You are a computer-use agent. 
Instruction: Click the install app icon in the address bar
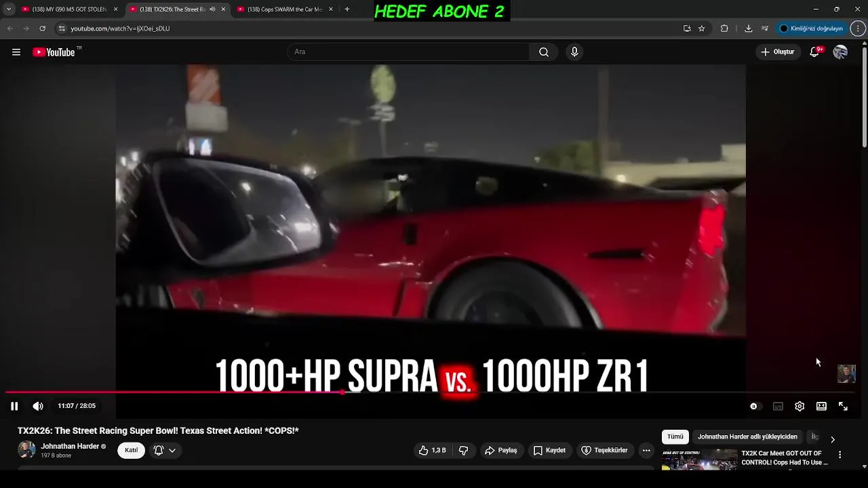pyautogui.click(x=687, y=28)
